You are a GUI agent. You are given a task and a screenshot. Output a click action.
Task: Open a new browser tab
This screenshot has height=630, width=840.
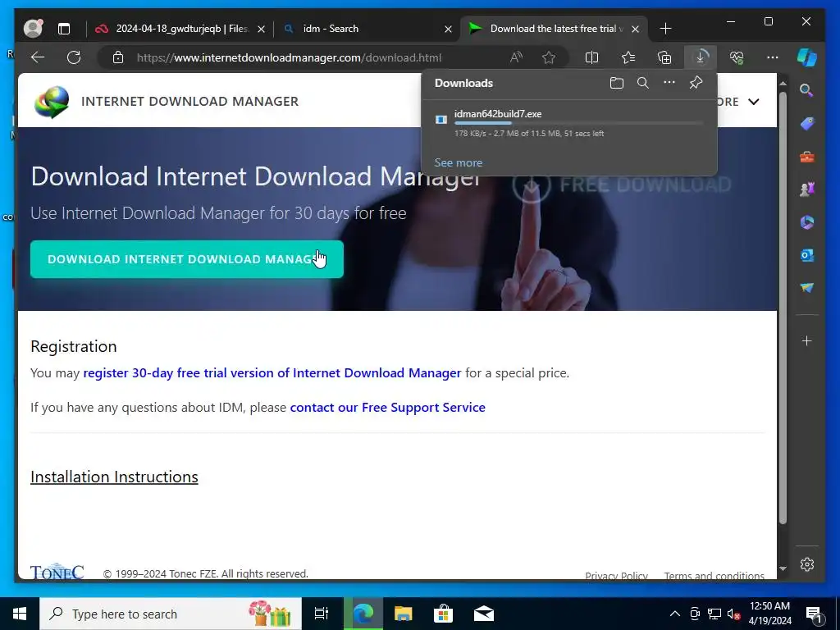tap(665, 29)
